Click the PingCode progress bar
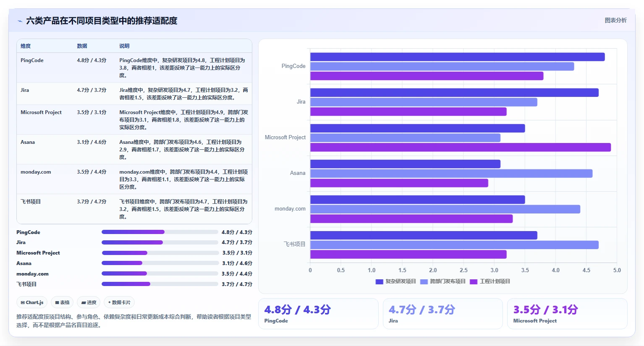The width and height of the screenshot is (644, 346). [x=160, y=232]
